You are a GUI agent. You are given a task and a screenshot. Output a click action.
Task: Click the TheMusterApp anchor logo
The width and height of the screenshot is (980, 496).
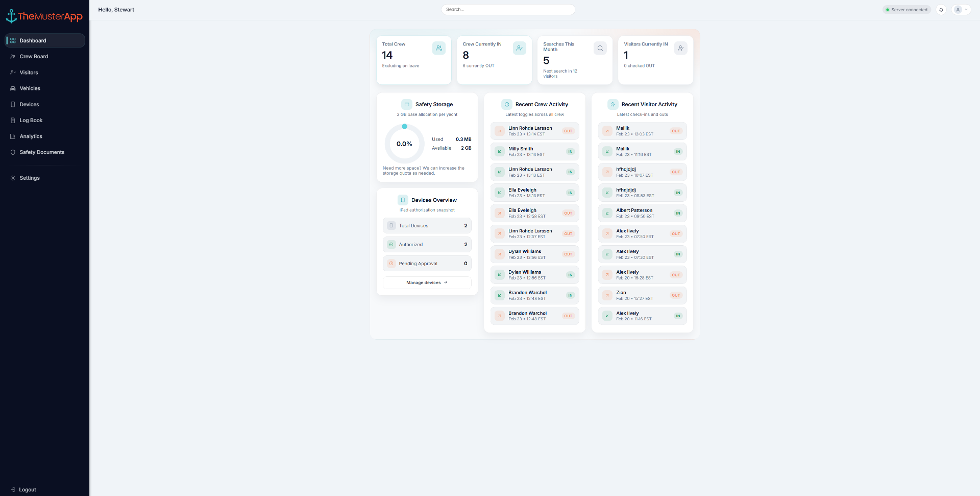tap(11, 15)
